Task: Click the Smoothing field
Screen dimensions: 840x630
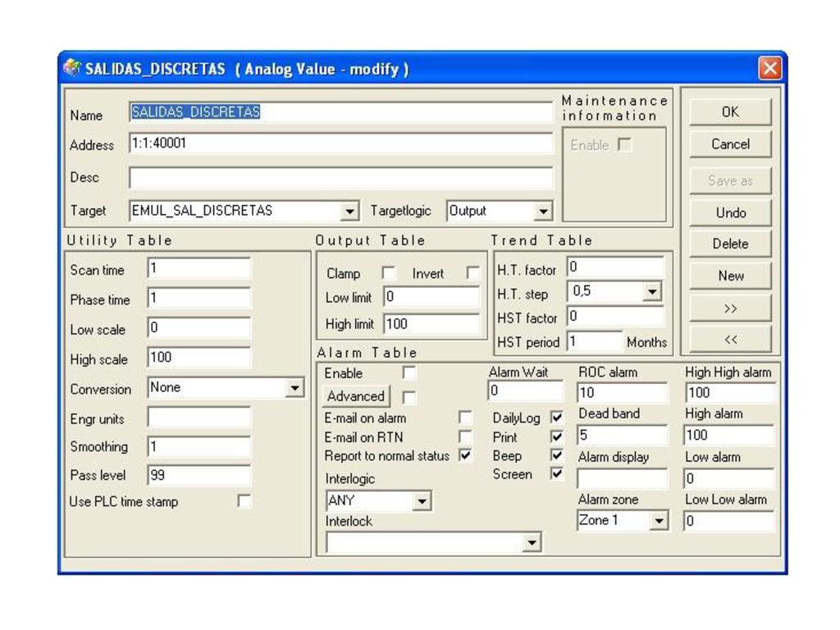Action: [199, 447]
